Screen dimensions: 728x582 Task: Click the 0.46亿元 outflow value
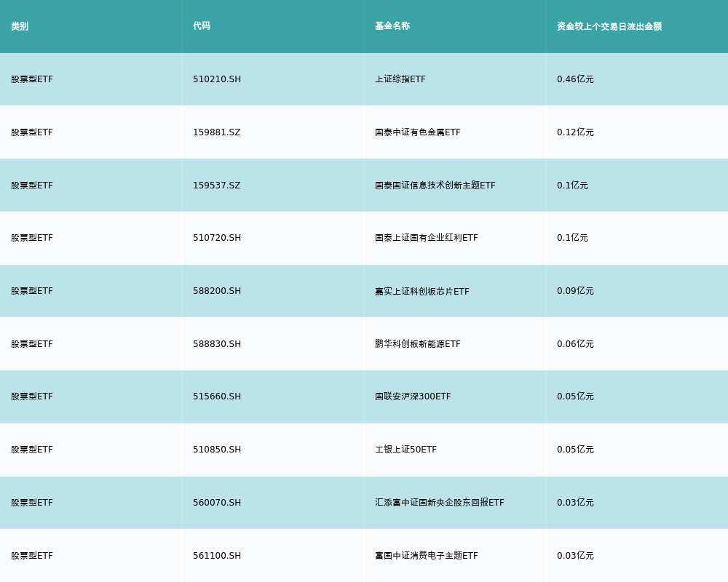[x=575, y=79]
